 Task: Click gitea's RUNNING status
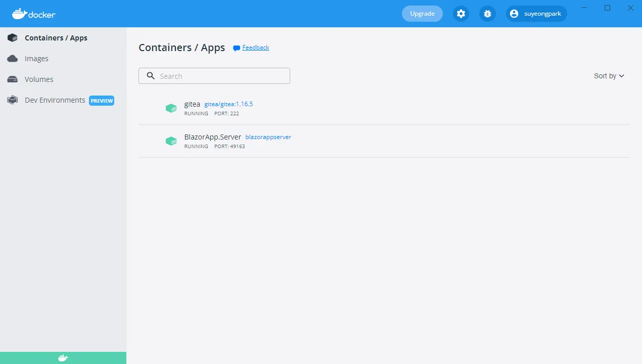196,114
